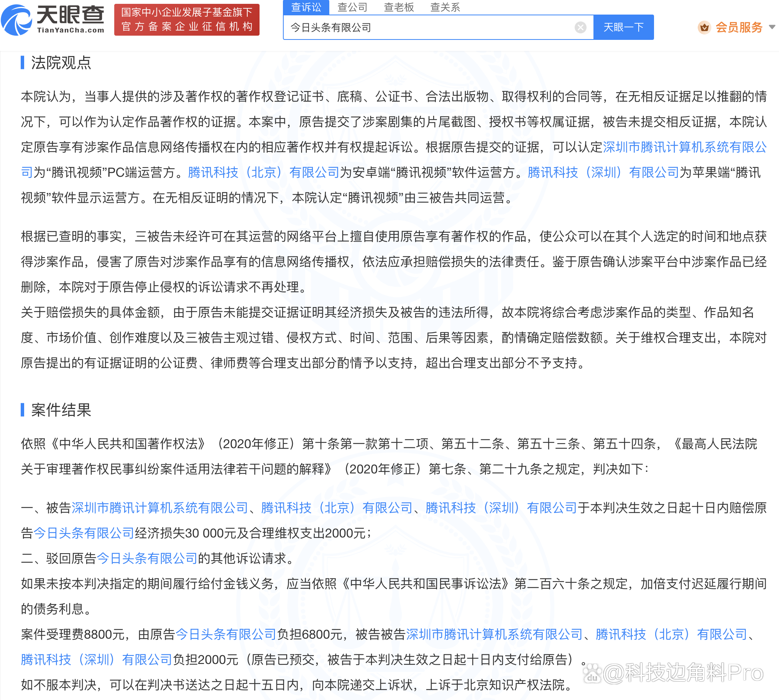Open 腾讯科技（深圳）有限公司 link before 负担2000元
The width and height of the screenshot is (779, 700).
pyautogui.click(x=97, y=660)
